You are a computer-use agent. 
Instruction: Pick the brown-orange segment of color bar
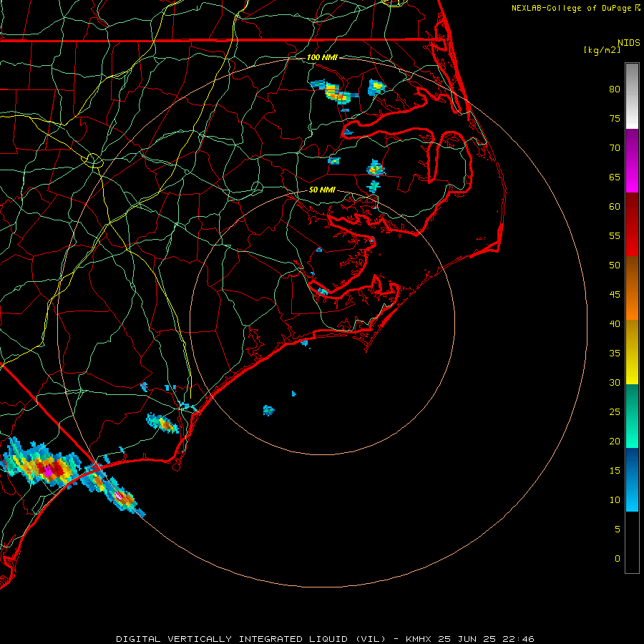(632, 288)
